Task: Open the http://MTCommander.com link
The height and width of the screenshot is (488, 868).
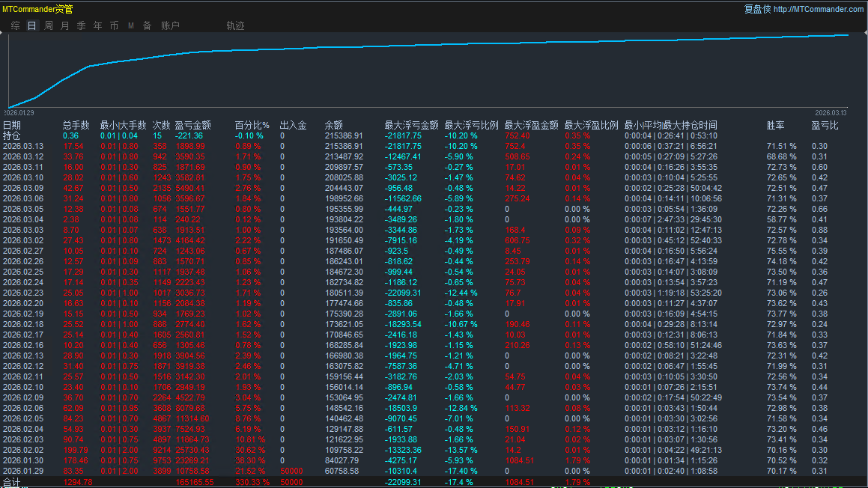Action: tap(818, 9)
